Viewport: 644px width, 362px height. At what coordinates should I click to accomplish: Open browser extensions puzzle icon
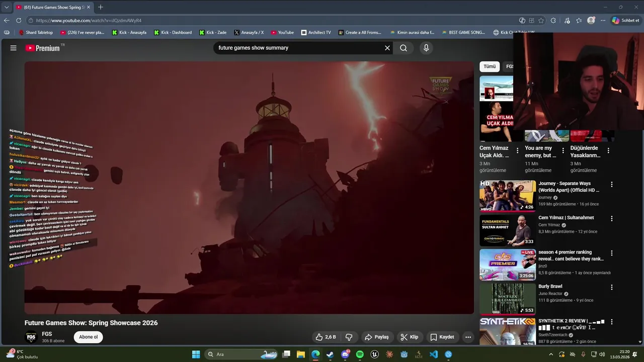pos(553,21)
